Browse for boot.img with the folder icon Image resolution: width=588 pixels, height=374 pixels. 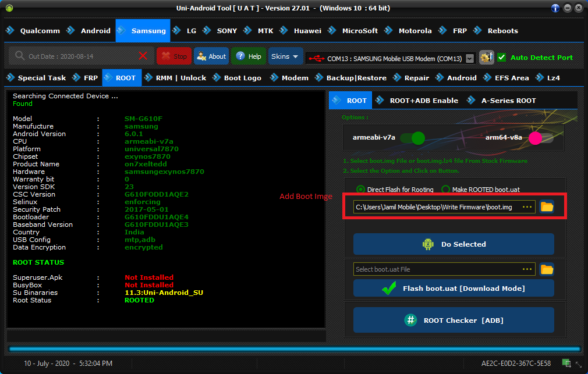coord(547,207)
